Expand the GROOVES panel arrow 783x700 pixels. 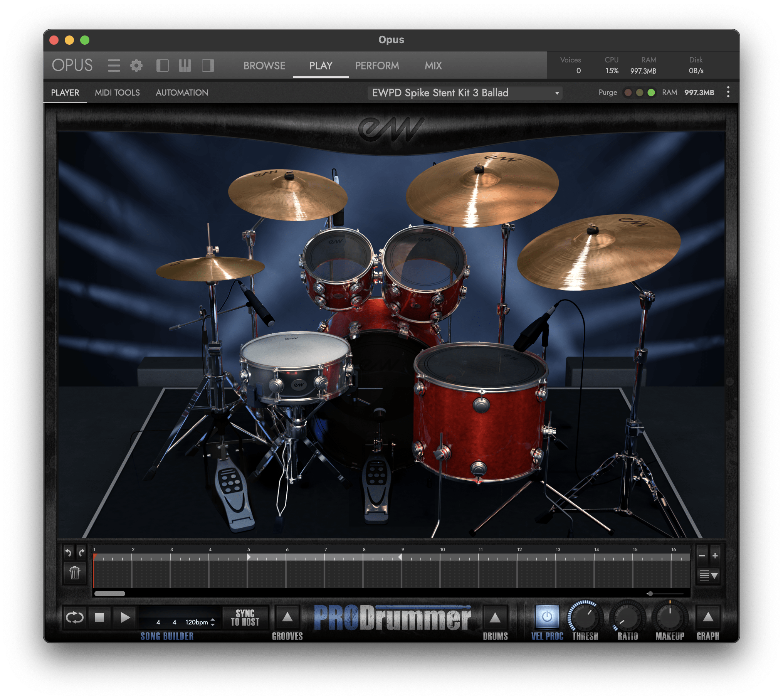tap(287, 618)
